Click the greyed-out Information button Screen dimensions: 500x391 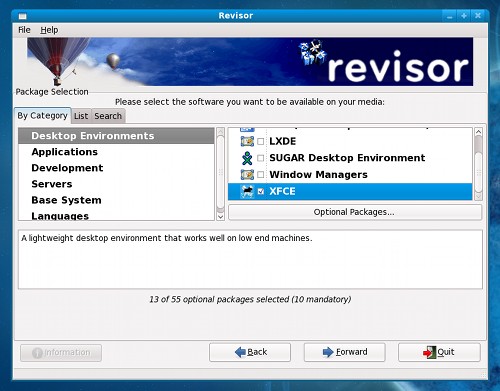coord(61,353)
